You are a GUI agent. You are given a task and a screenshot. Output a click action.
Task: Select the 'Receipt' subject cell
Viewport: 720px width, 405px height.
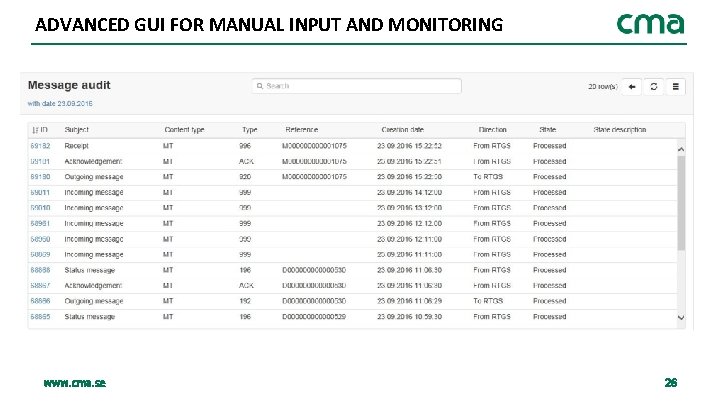77,146
